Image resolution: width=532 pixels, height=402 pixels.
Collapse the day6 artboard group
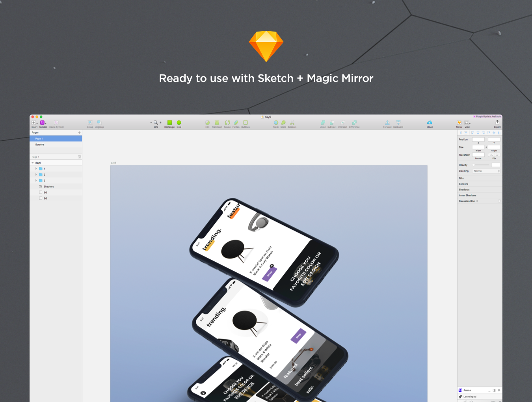click(x=33, y=163)
